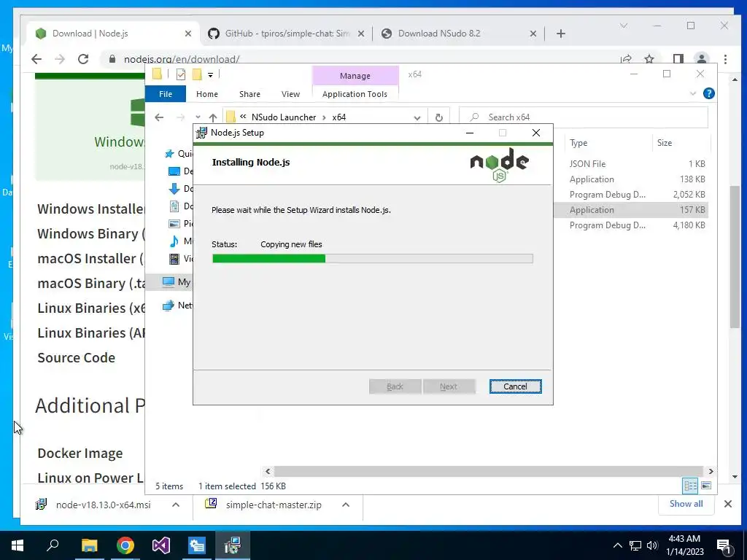Open the View ribbon tab
This screenshot has width=747, height=560.
pos(290,94)
